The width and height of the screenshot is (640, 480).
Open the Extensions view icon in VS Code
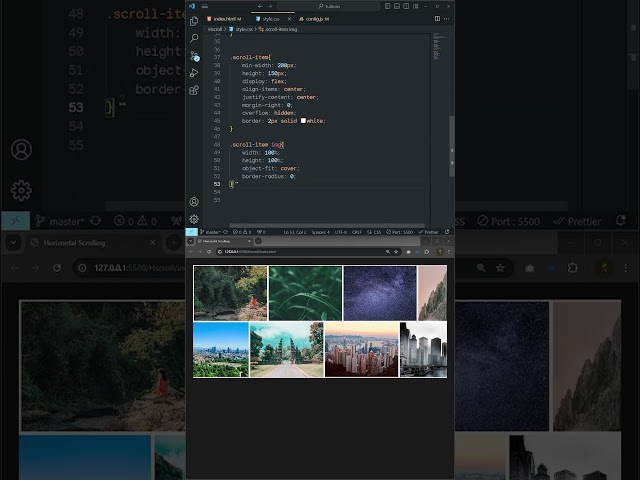pos(194,90)
